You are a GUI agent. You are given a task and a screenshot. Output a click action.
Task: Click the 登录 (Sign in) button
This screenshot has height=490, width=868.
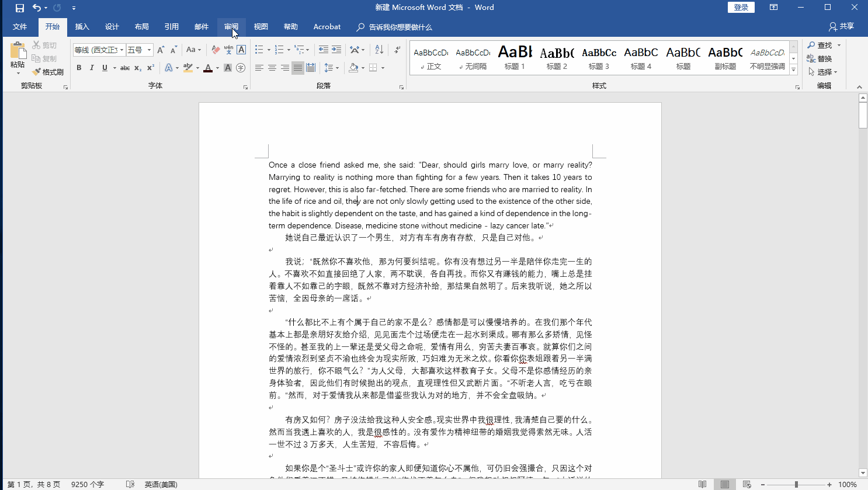point(741,8)
